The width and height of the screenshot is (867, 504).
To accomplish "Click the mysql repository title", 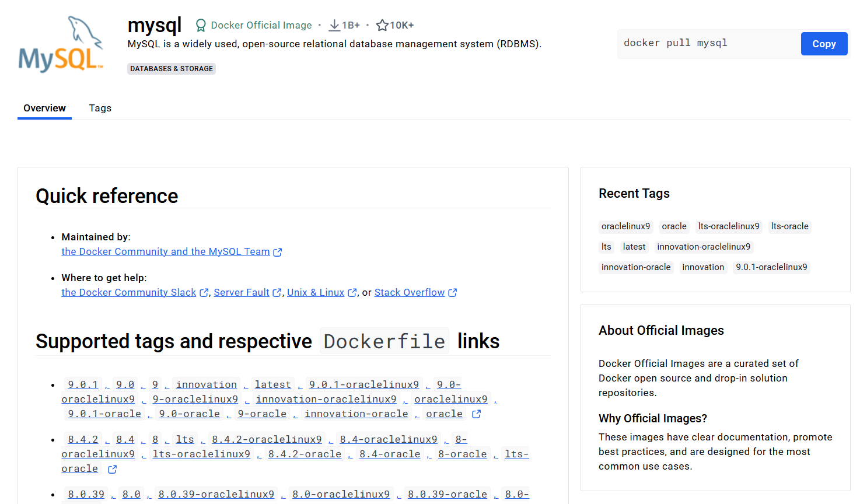I will pos(155,25).
